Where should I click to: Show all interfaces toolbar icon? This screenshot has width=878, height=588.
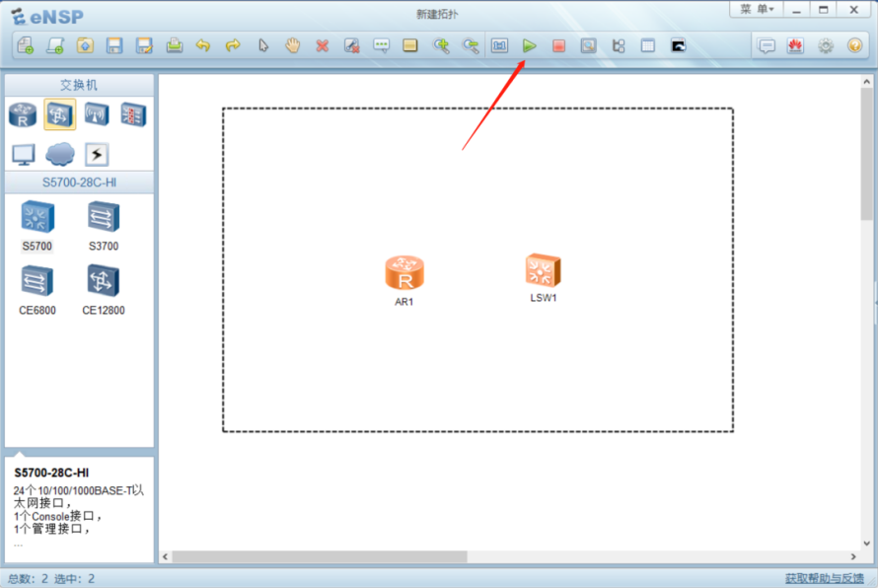619,45
